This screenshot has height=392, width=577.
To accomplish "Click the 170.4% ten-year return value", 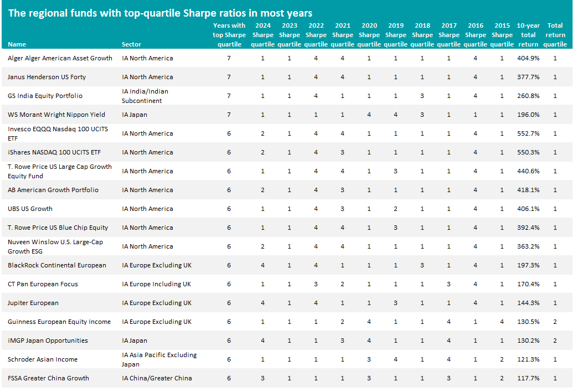I will click(528, 284).
